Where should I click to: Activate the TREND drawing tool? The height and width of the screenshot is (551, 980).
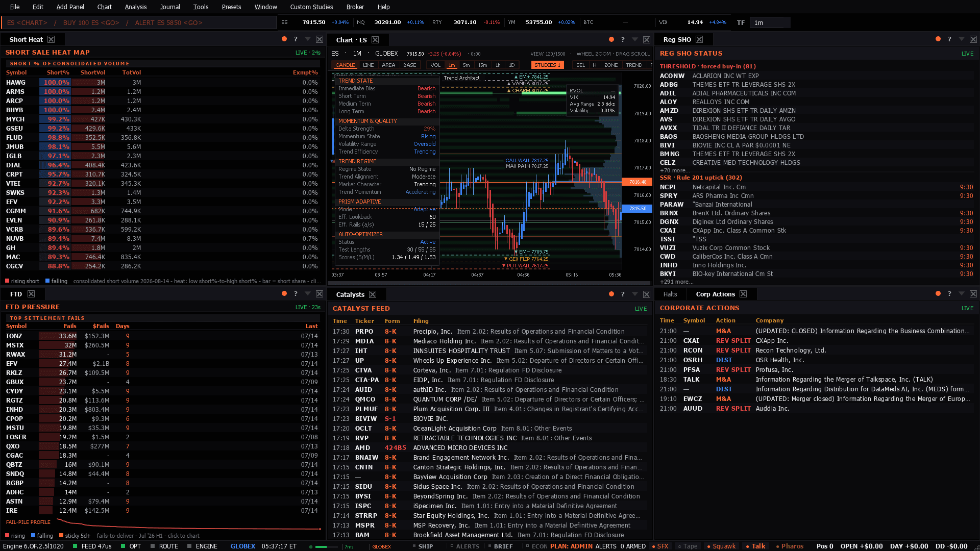[634, 65]
